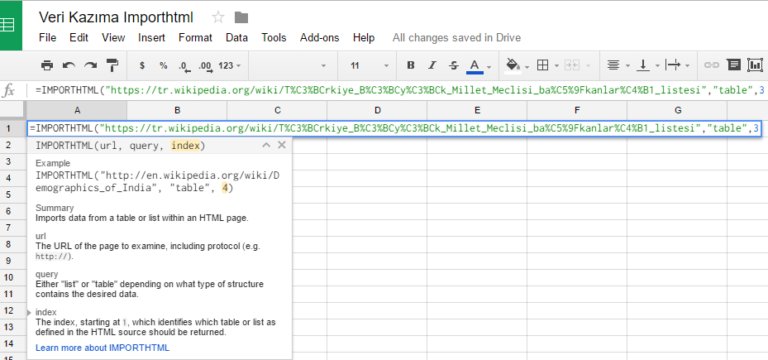Toggle bold formatting
This screenshot has height=360, width=768.
pos(411,66)
